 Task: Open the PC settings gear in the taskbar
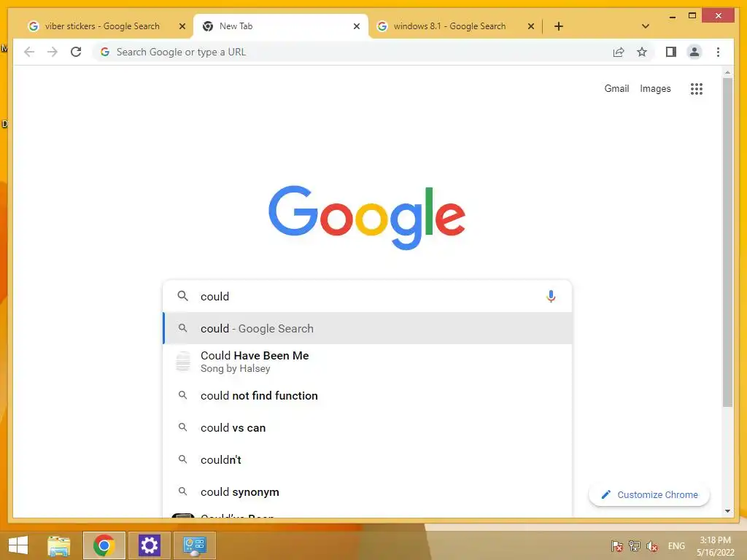point(149,545)
